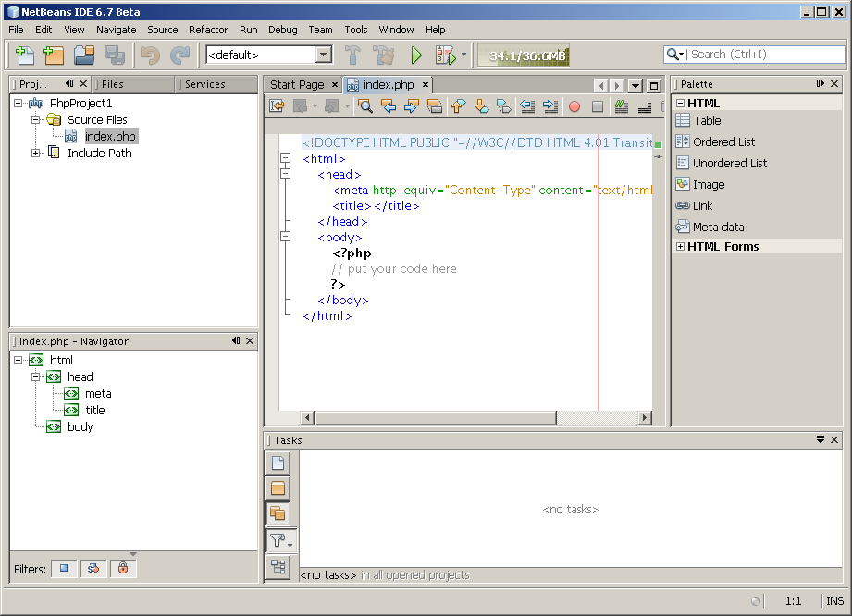Click the Open Project icon

coord(84,55)
